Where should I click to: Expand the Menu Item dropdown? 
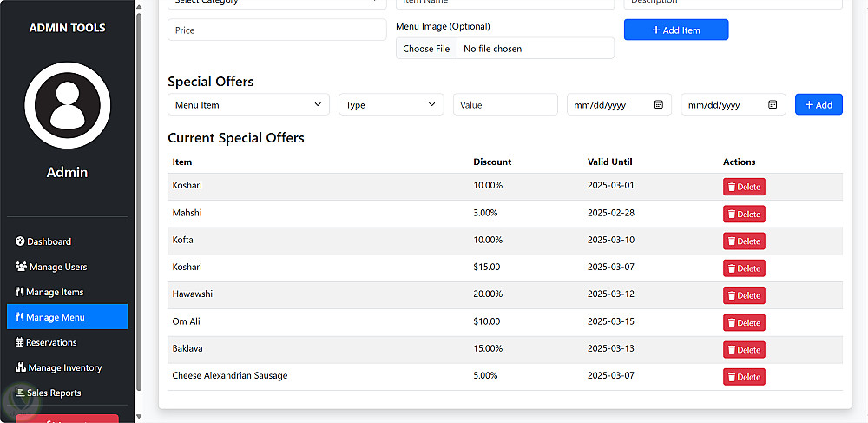click(248, 105)
